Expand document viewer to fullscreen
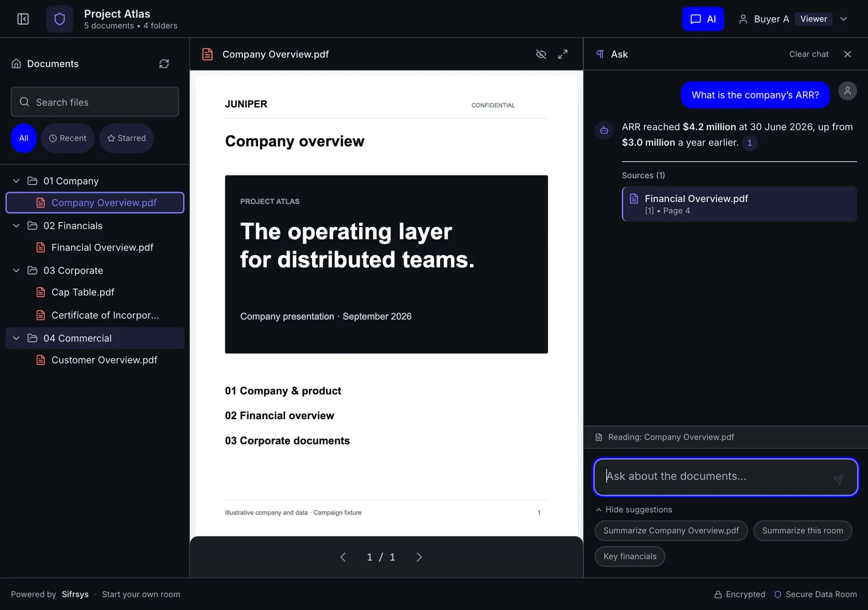Viewport: 868px width, 610px height. [x=563, y=55]
